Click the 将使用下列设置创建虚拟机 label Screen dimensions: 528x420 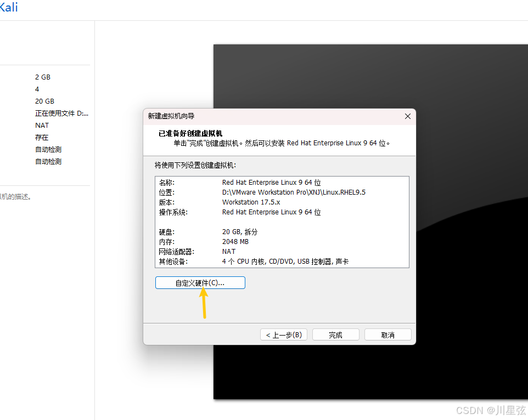(x=195, y=165)
